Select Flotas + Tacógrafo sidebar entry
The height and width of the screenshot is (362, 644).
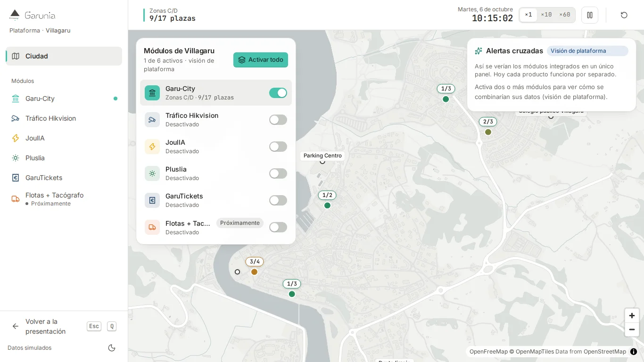pos(64,199)
